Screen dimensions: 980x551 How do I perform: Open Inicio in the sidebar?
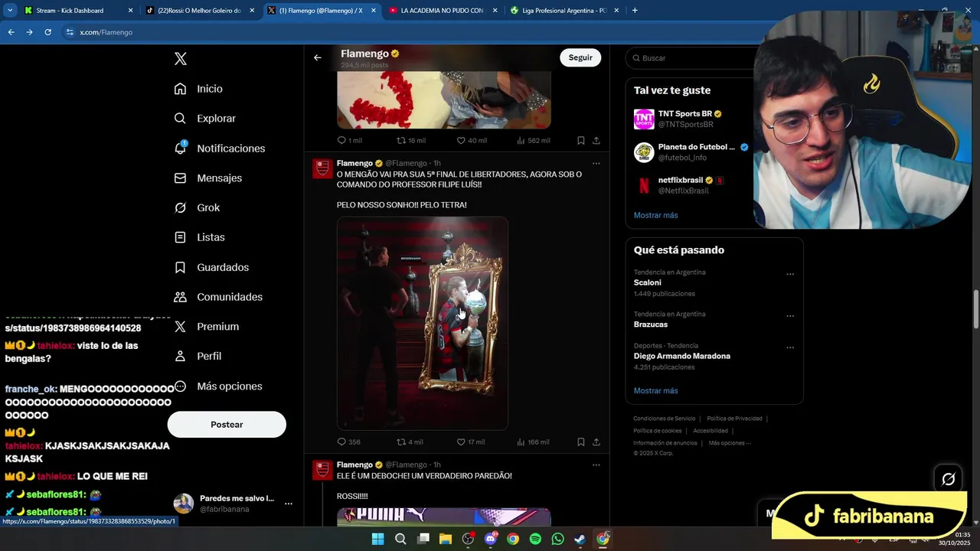point(198,89)
